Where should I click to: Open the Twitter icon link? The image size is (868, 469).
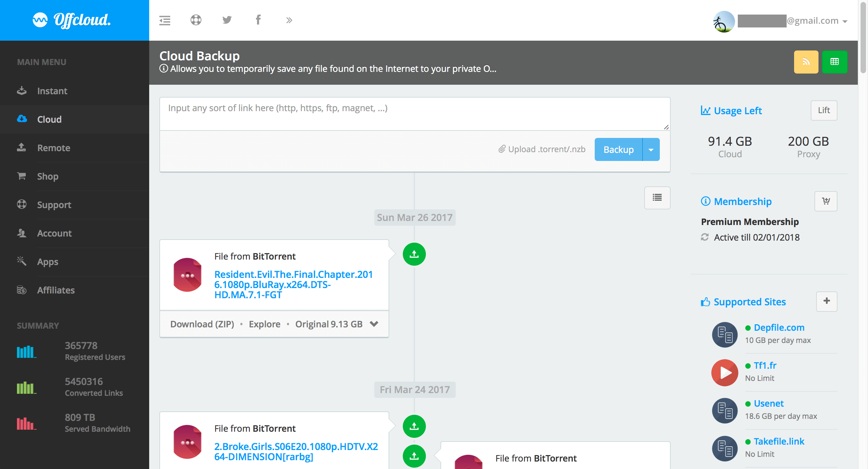coord(227,20)
